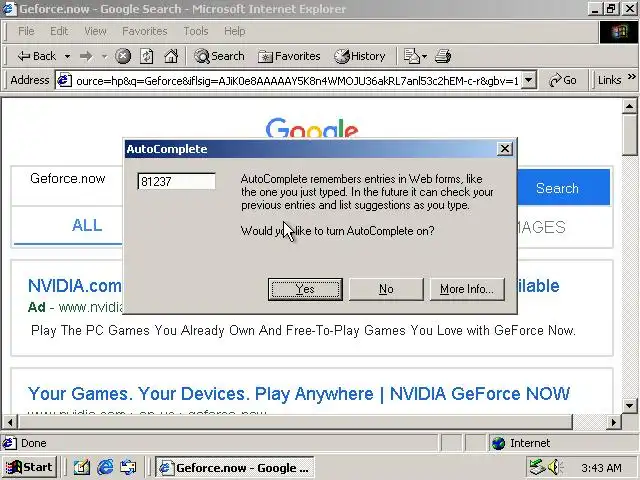Open the Back history dropdown arrow

click(67, 56)
